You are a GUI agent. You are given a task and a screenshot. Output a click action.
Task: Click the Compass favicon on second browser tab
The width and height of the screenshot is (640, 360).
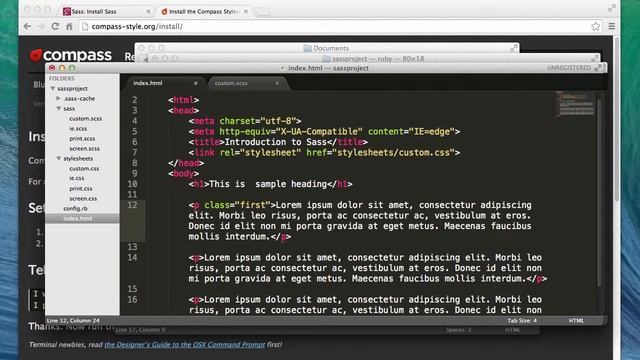pos(164,11)
